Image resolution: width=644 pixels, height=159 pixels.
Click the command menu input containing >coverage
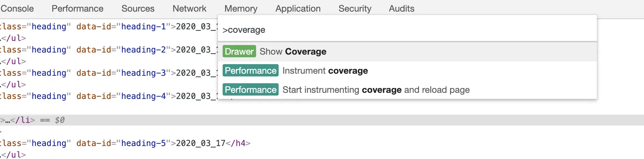click(x=406, y=30)
